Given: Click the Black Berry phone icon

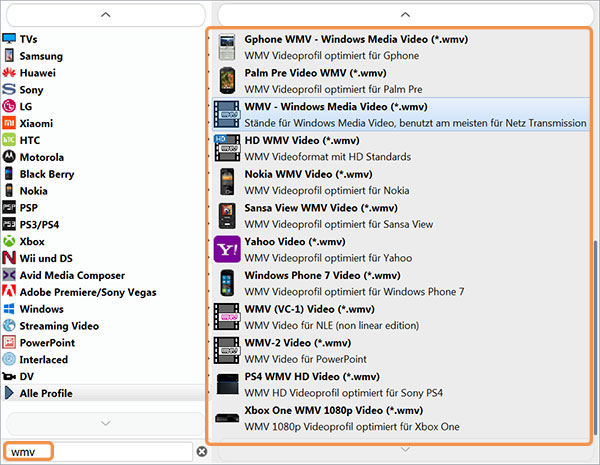Looking at the screenshot, I should [9, 173].
